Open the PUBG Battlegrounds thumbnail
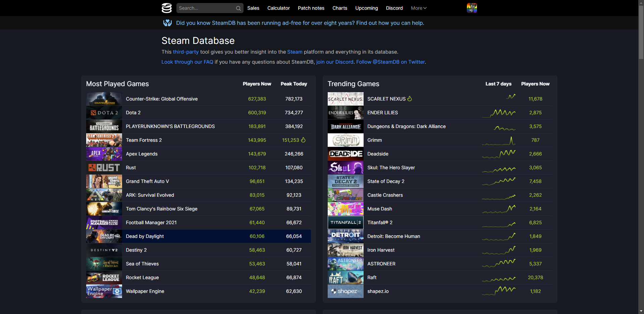Image resolution: width=644 pixels, height=314 pixels. click(104, 126)
